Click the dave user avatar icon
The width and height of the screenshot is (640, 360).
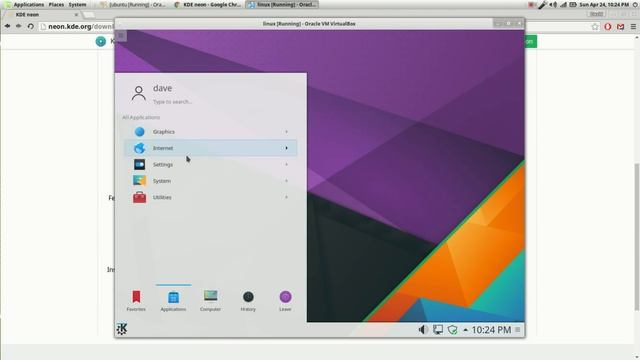(139, 93)
